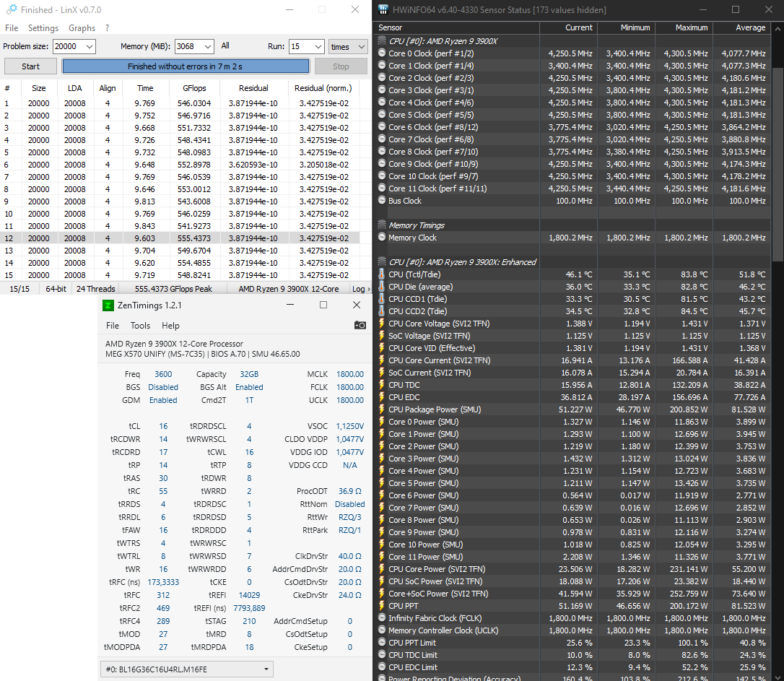Click the lightning icon beside Core 5 Power

coord(381,483)
